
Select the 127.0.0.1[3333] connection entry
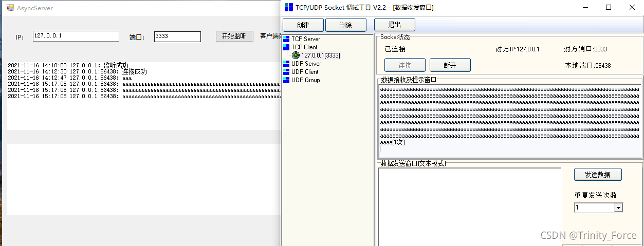click(321, 55)
